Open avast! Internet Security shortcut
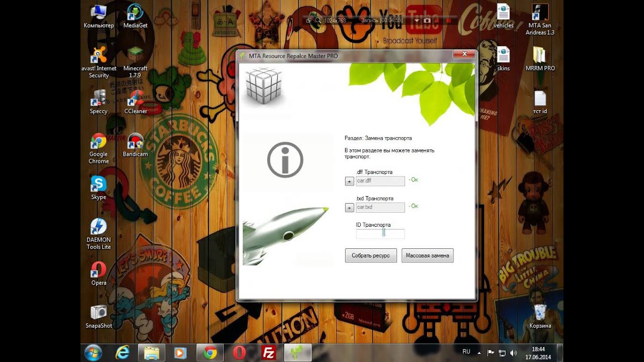Screen dimensions: 644x362 pos(99,63)
